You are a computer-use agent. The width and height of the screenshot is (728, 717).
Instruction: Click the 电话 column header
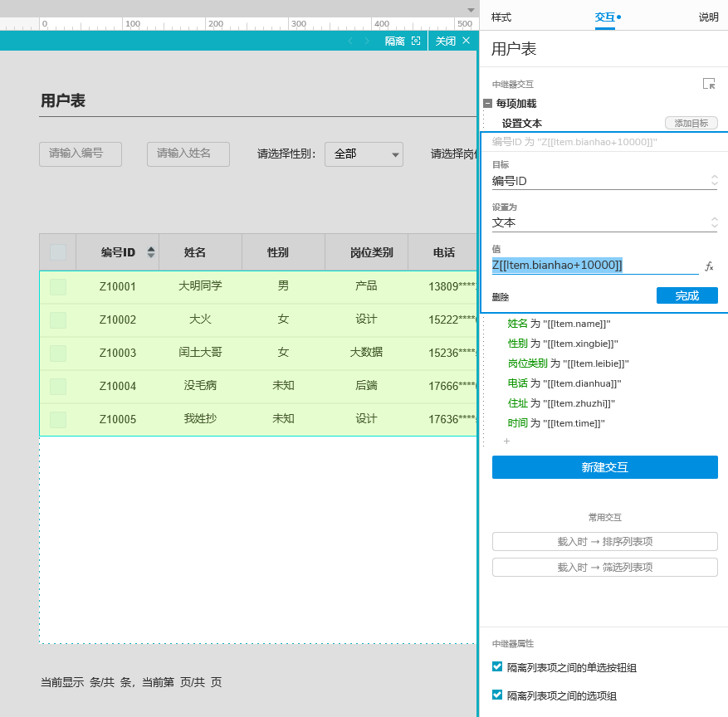[x=444, y=252]
